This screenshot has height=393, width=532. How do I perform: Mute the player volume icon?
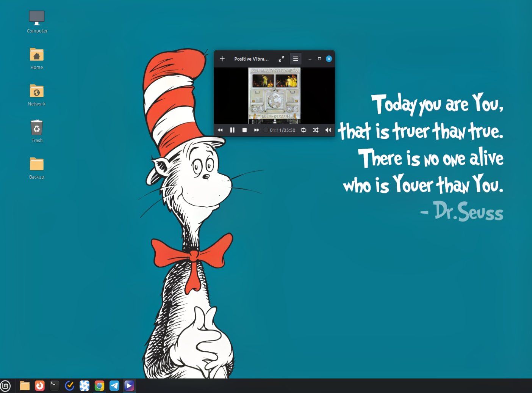[328, 130]
